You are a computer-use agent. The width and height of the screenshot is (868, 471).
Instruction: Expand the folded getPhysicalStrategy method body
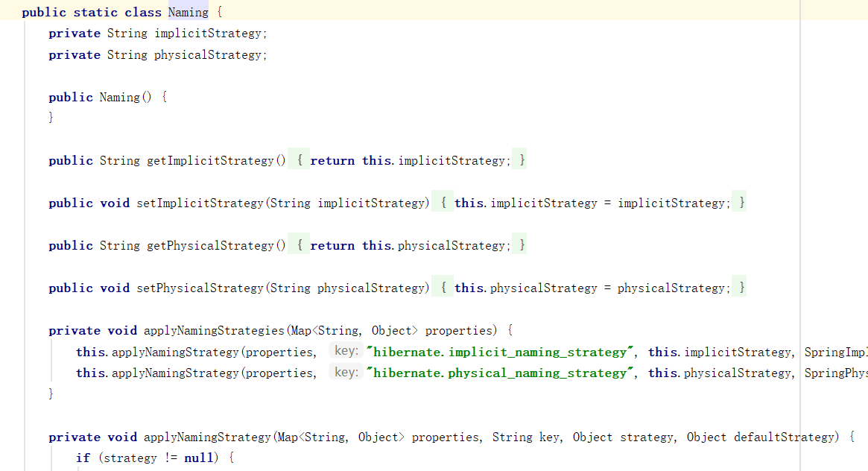(x=410, y=244)
